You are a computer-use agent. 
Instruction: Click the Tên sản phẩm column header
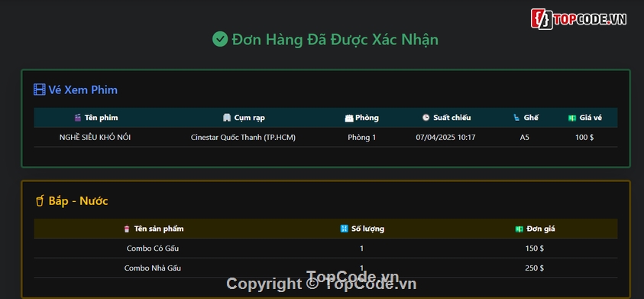click(x=159, y=229)
